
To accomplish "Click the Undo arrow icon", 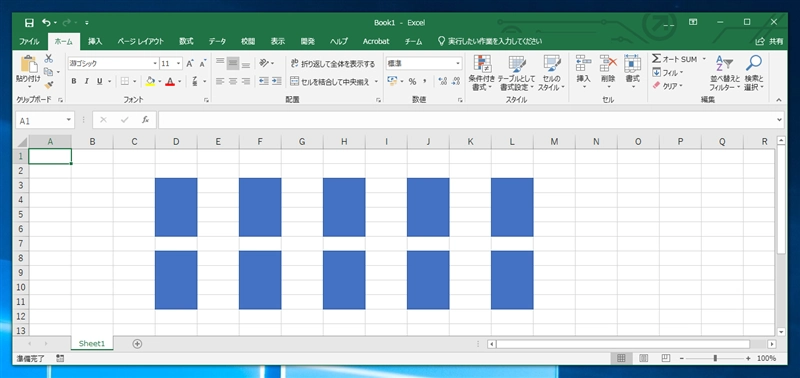I will point(46,22).
